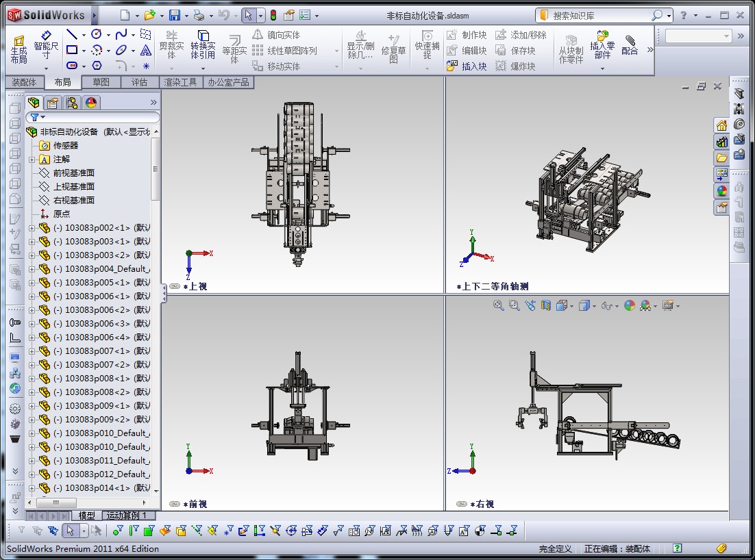Select the Circle sketch tool

(x=97, y=34)
